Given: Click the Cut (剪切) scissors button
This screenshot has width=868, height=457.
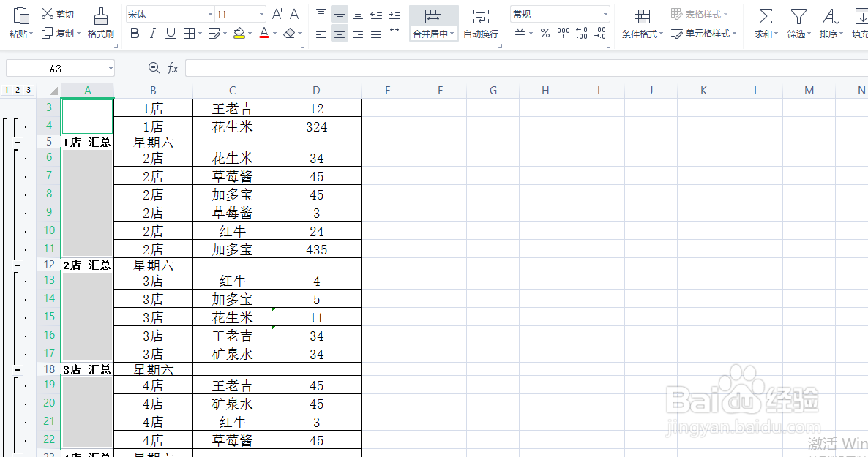Looking at the screenshot, I should [58, 14].
